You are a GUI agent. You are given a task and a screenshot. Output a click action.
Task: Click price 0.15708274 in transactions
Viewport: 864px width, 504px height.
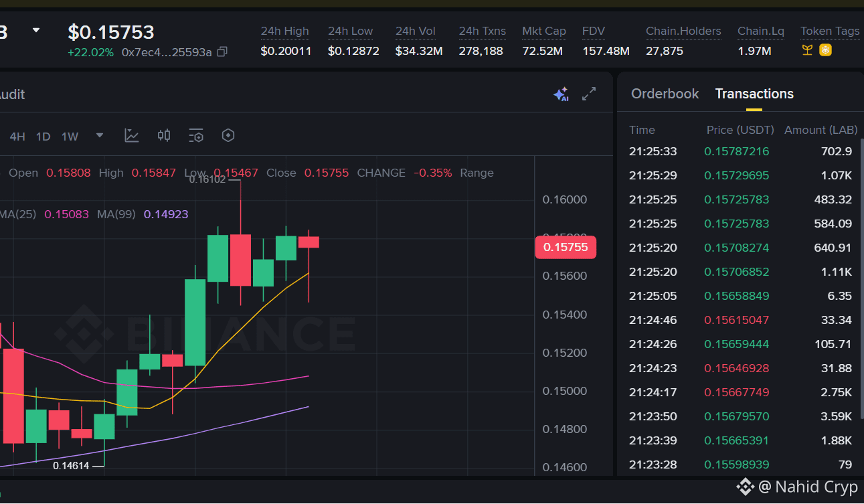point(736,248)
